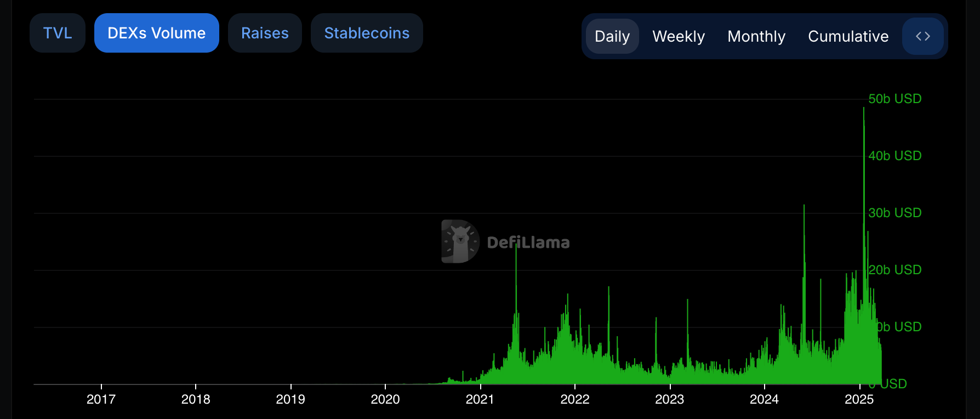Image resolution: width=980 pixels, height=419 pixels.
Task: Open the Raises chart tab
Action: 265,33
